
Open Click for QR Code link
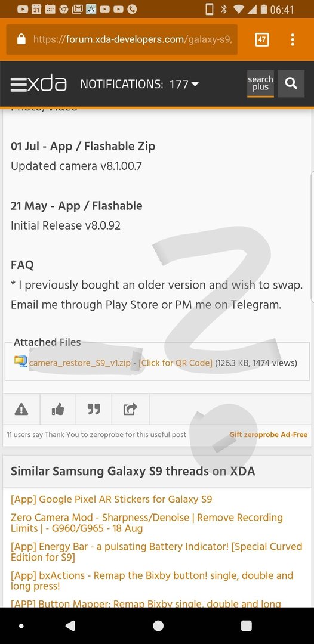pos(176,363)
